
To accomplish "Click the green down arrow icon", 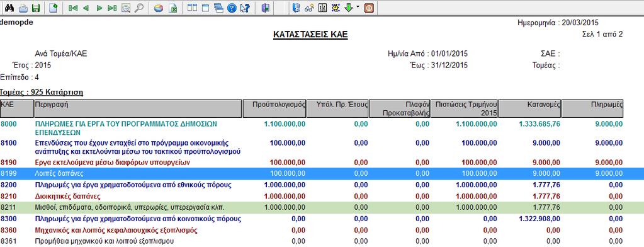I will pos(349,8).
